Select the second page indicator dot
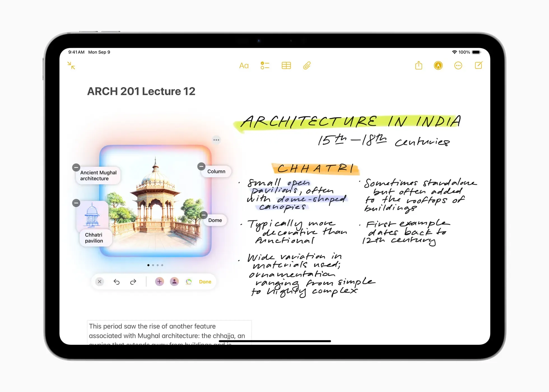The width and height of the screenshot is (549, 392). tap(153, 265)
